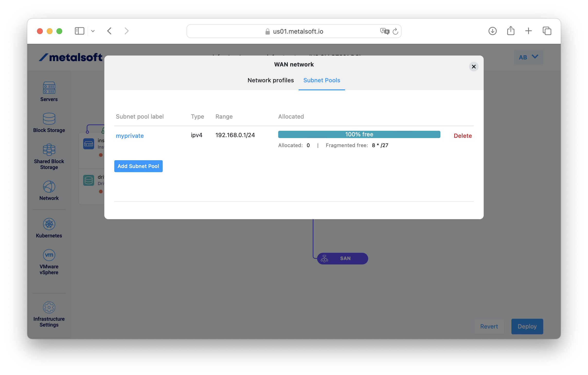The image size is (588, 375).
Task: Click the Add Subnet Pool button
Action: (x=138, y=166)
